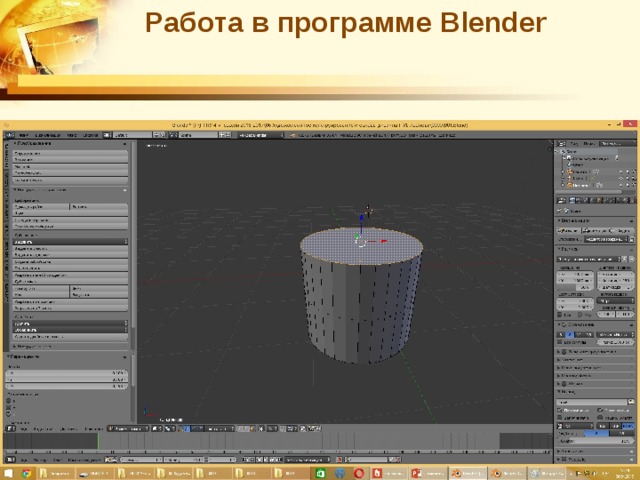Select the RGBA color mode toggle

coord(628,426)
